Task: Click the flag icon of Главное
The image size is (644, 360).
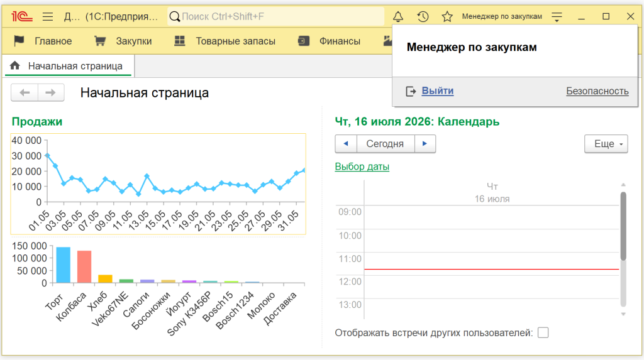Action: pos(19,41)
